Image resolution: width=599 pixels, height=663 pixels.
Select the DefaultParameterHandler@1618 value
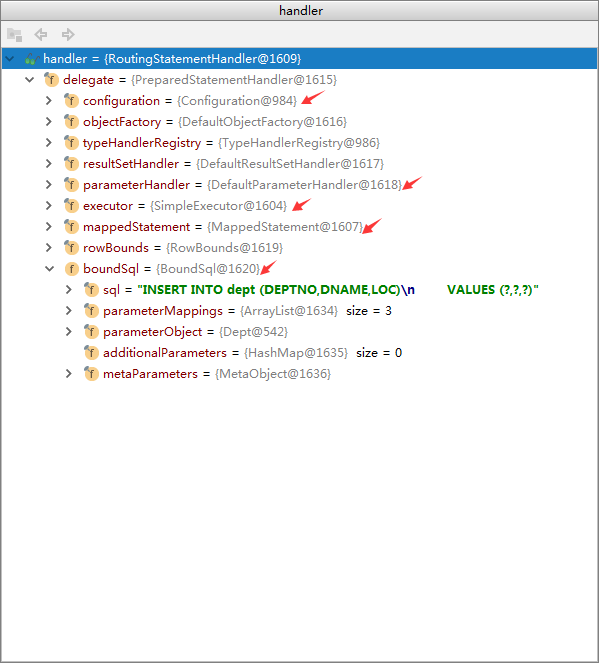[x=304, y=185]
